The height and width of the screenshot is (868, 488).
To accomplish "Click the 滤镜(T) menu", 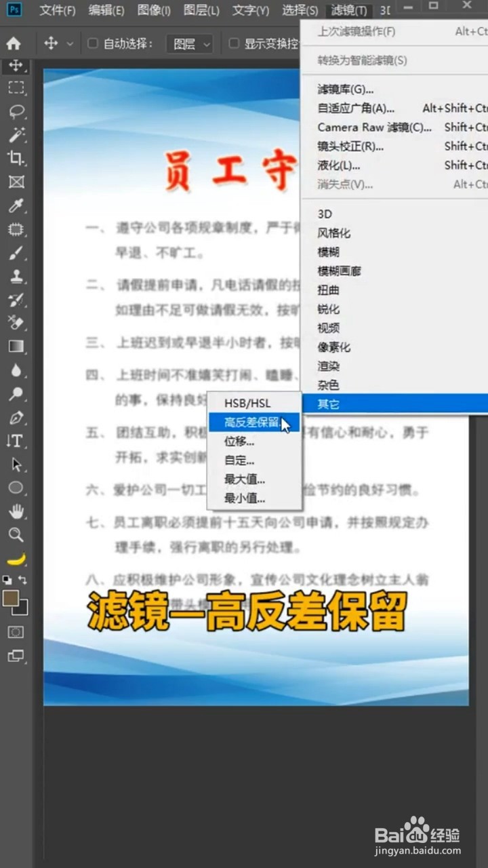I will coord(349,10).
